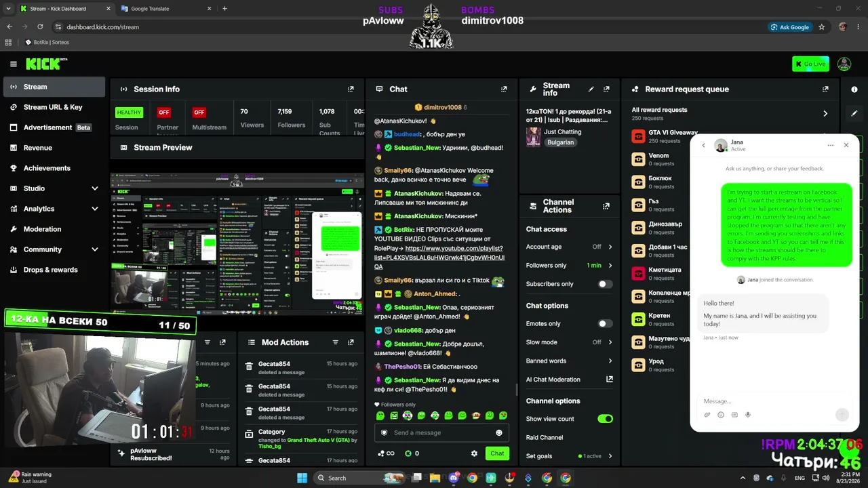Open the Advertisement page
Image resolution: width=868 pixels, height=488 pixels.
[x=54, y=127]
